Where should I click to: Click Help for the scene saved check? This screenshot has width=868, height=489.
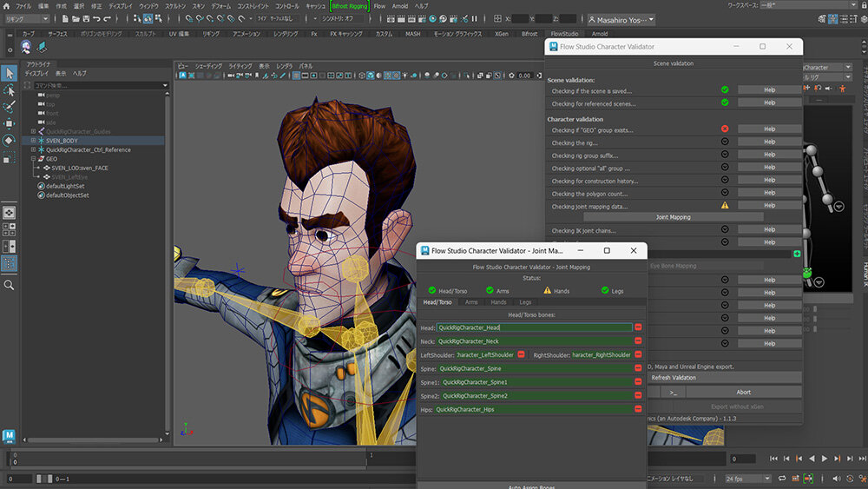769,89
